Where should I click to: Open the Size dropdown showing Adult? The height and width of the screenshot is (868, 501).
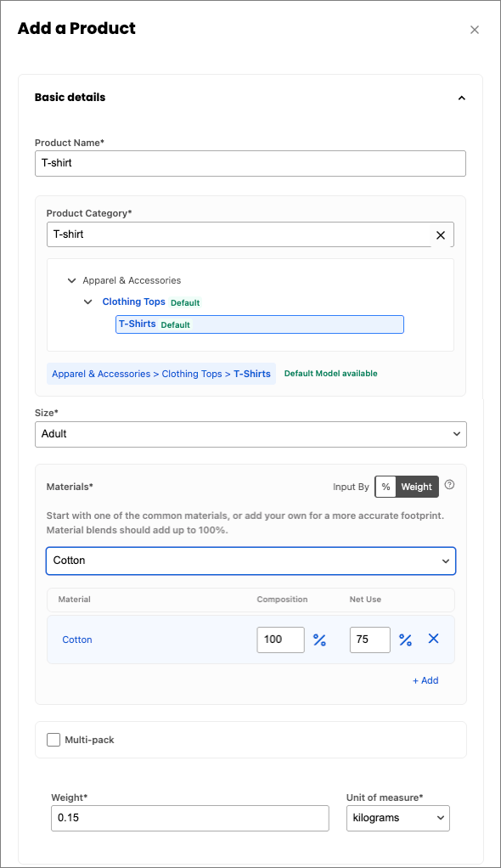[x=250, y=435]
